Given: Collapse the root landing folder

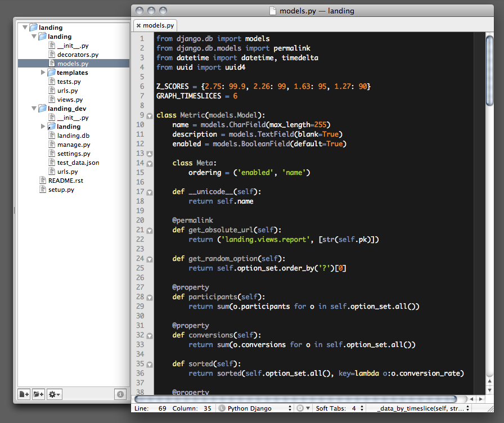Looking at the screenshot, I should (25, 28).
